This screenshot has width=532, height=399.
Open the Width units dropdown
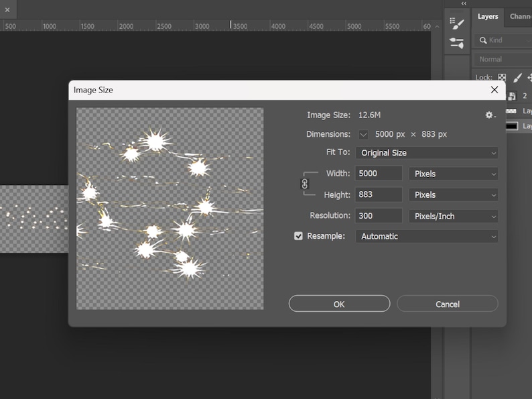[454, 174]
